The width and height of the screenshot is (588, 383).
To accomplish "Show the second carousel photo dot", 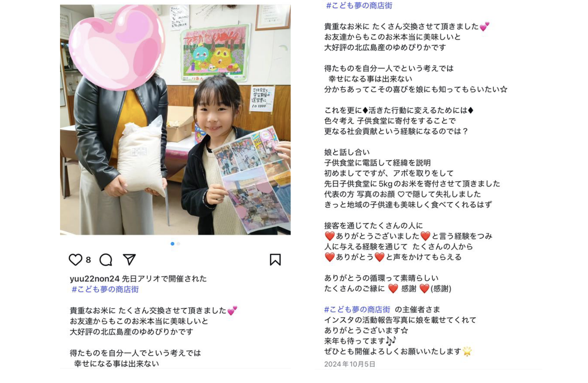I will (x=178, y=244).
